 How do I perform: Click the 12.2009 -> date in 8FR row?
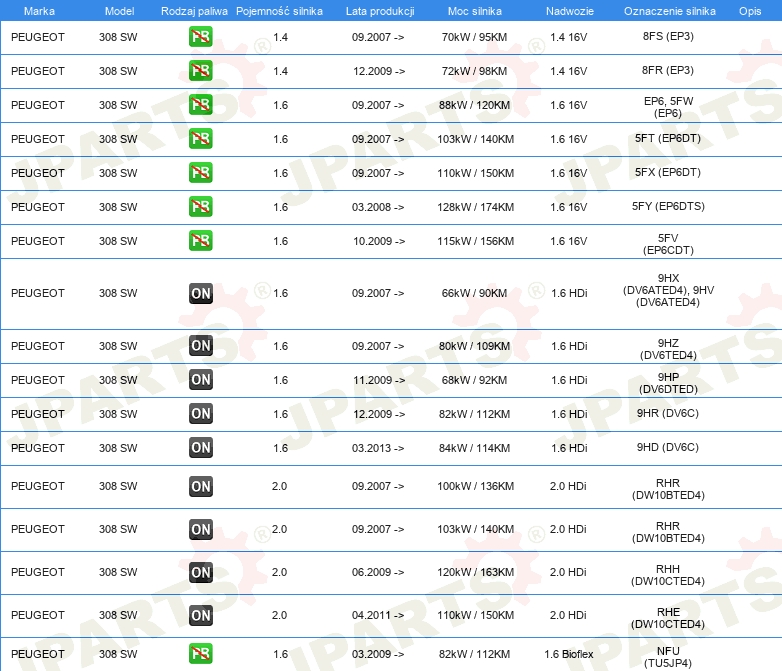click(x=379, y=71)
